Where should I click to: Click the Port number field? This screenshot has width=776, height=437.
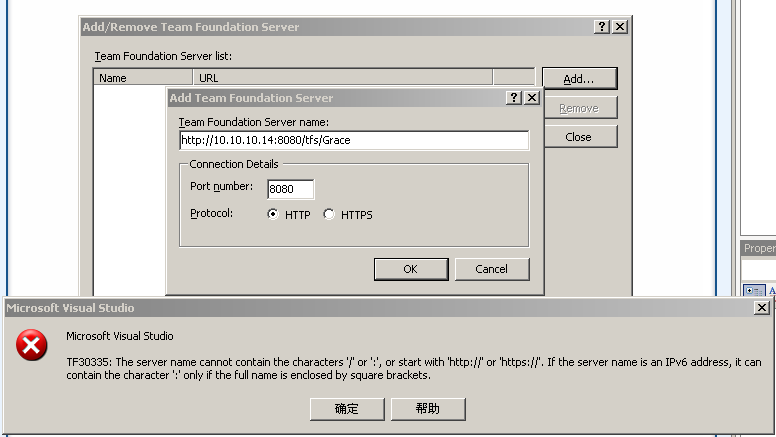click(291, 189)
